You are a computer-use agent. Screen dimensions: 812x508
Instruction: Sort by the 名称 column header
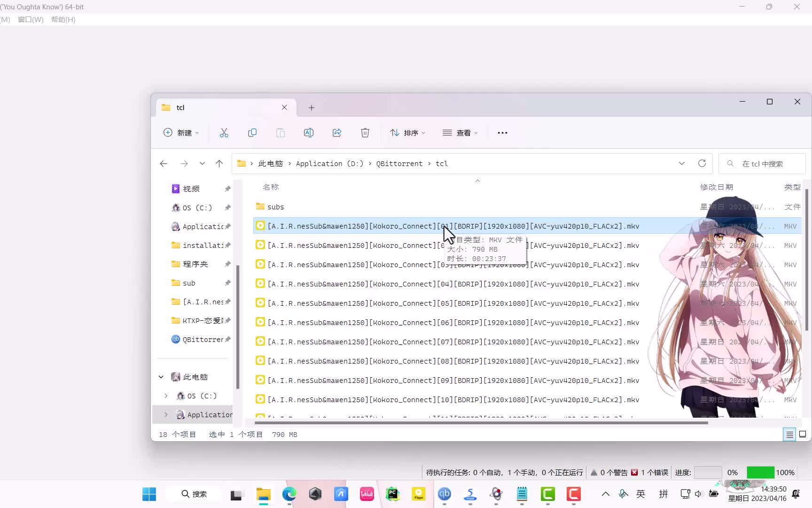(x=271, y=187)
